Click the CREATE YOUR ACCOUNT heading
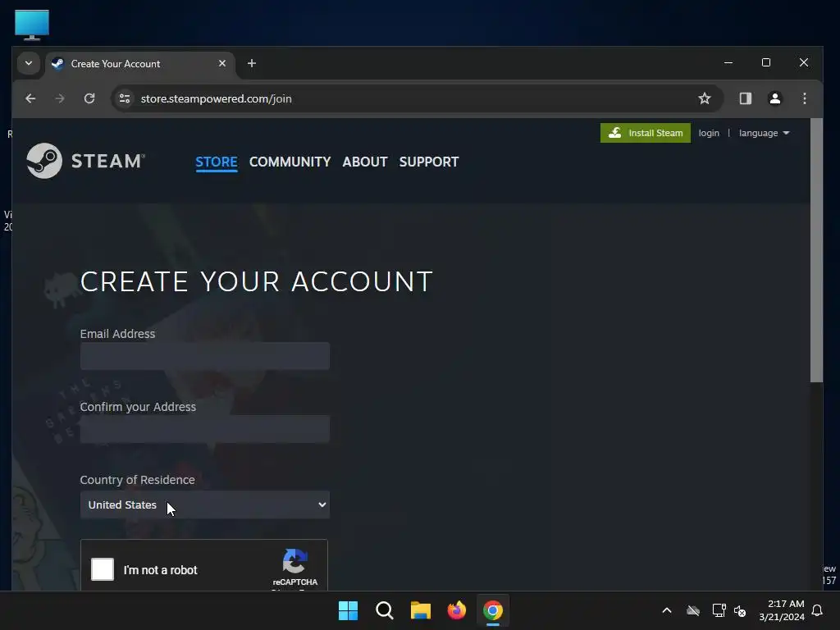 click(257, 281)
